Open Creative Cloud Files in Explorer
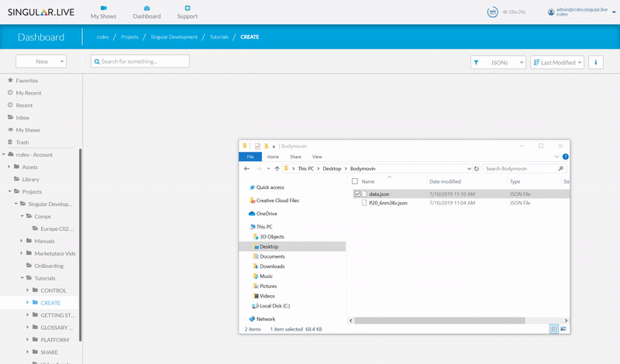This screenshot has width=620, height=364. (x=277, y=201)
